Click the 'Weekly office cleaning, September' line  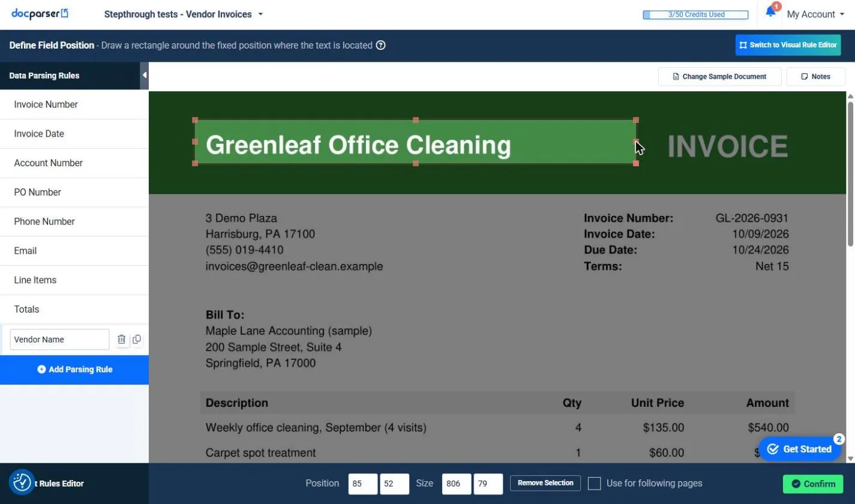316,428
